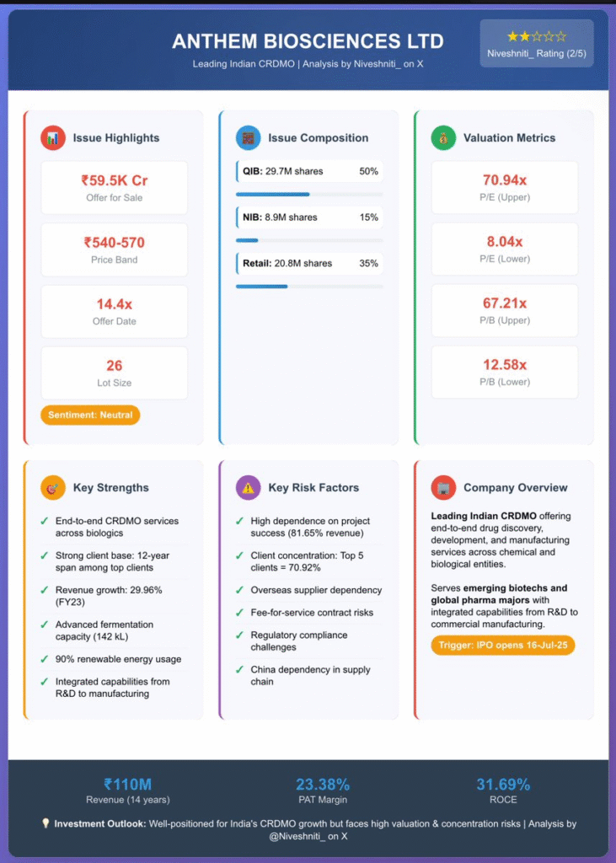Click the Lot Size 26 card
Screen dimensions: 616x863
pos(115,373)
